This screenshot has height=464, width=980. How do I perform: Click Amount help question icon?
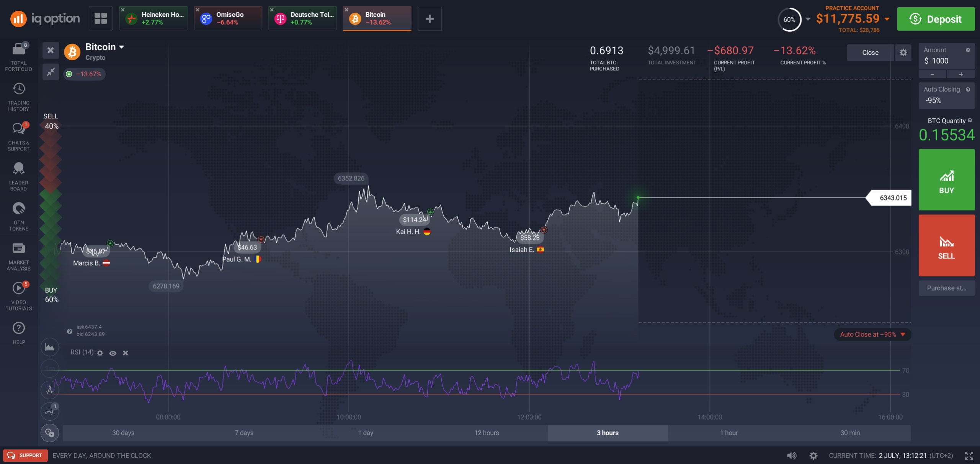click(968, 50)
